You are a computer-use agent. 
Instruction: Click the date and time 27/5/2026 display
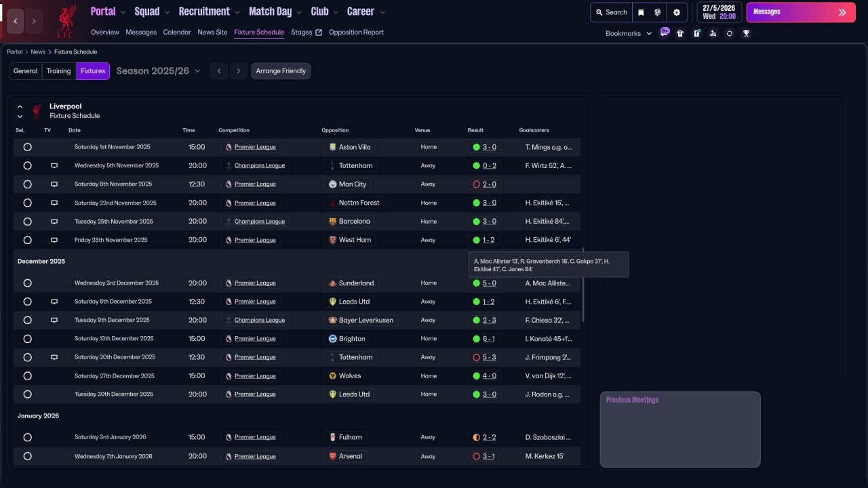pyautogui.click(x=719, y=12)
